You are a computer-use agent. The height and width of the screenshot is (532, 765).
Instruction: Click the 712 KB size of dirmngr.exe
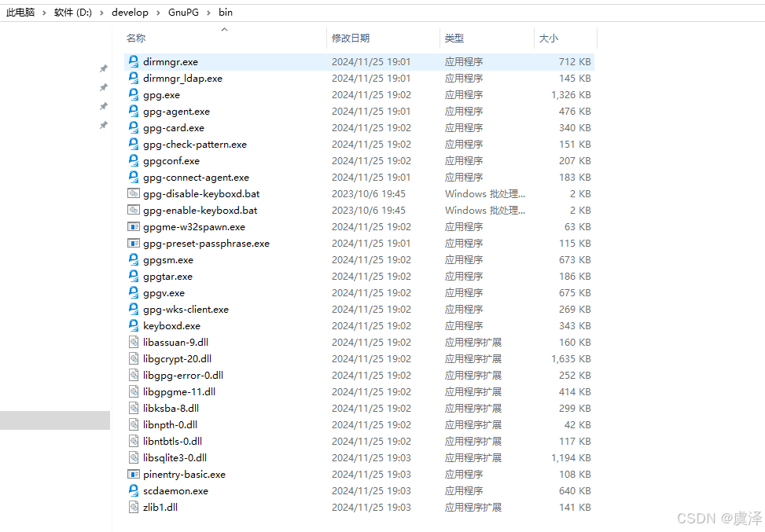(x=575, y=61)
